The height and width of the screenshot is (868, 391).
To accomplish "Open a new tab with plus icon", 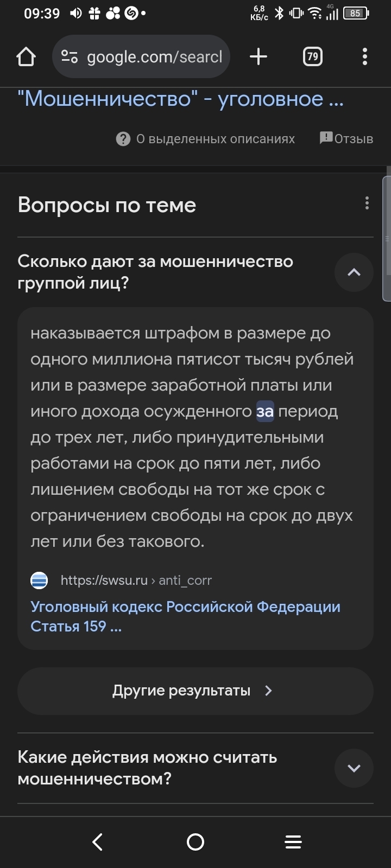I will pos(258,56).
